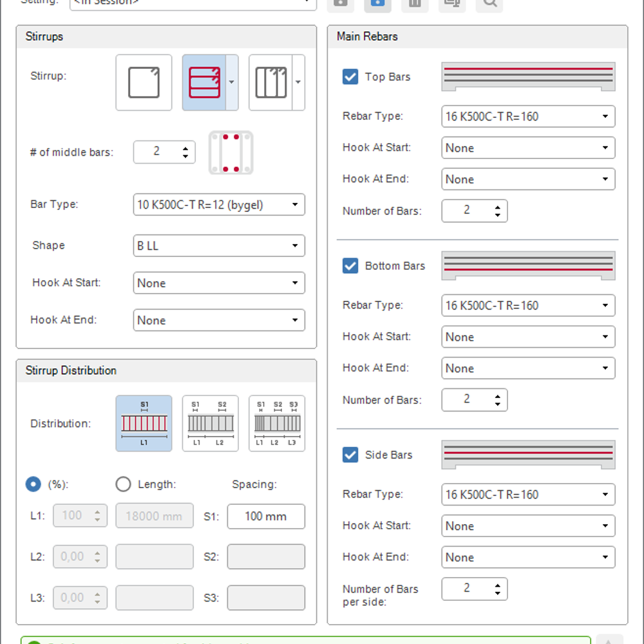Select the single closed stirrup shape icon

[x=144, y=82]
